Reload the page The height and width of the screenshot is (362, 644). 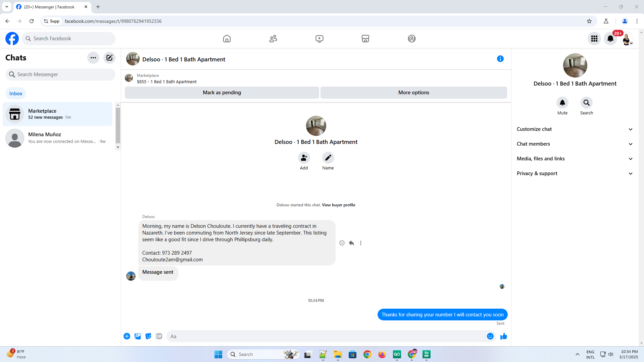32,21
